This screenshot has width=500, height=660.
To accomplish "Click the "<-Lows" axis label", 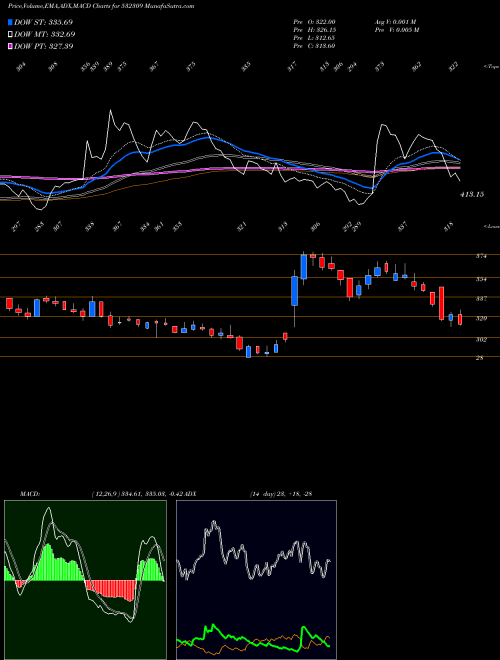I will pyautogui.click(x=491, y=226).
